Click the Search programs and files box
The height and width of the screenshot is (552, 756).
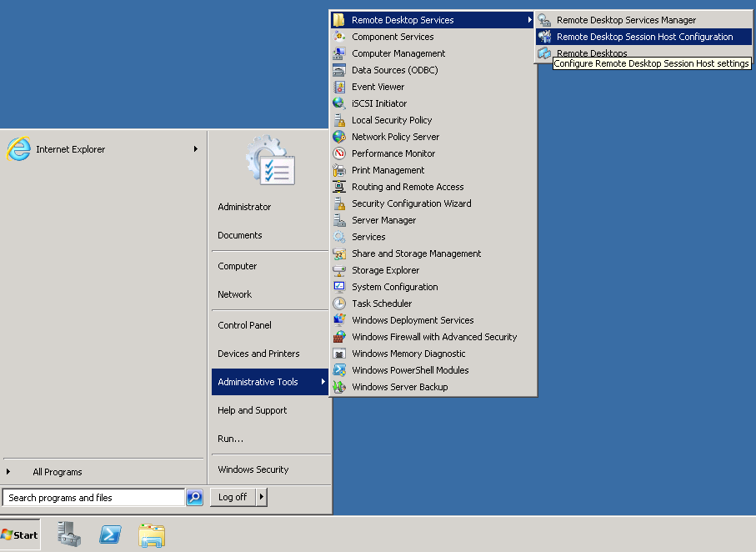pos(94,498)
